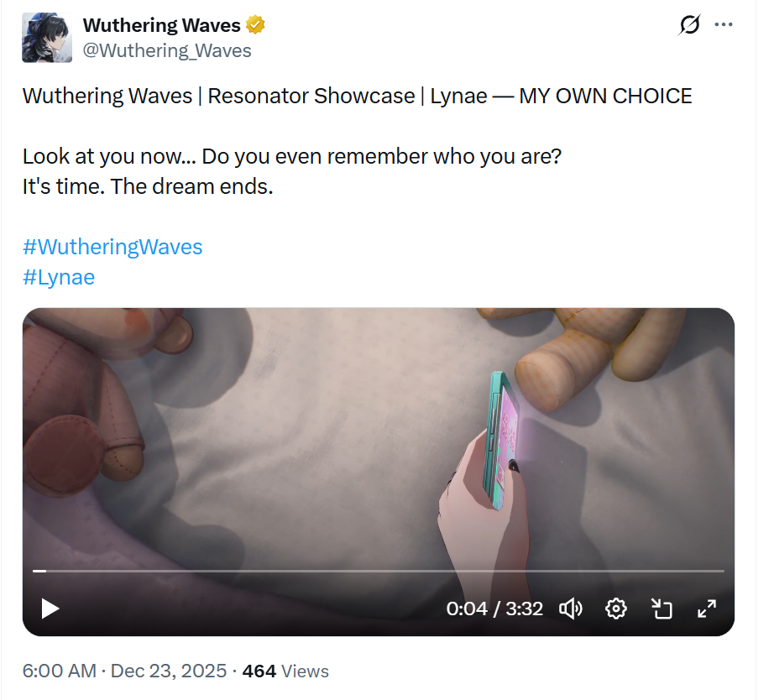Open the three-dot more options menu

(x=724, y=25)
